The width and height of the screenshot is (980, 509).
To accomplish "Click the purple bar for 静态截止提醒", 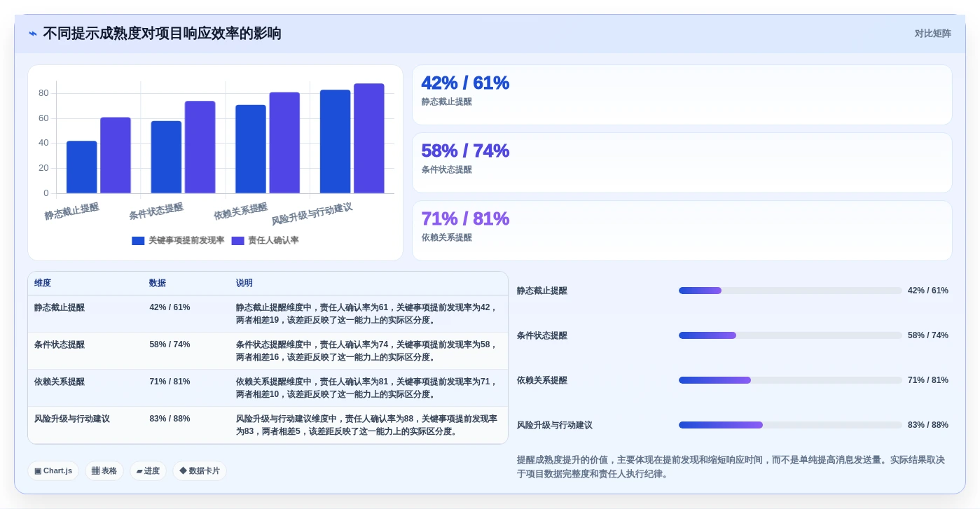I will pyautogui.click(x=116, y=155).
